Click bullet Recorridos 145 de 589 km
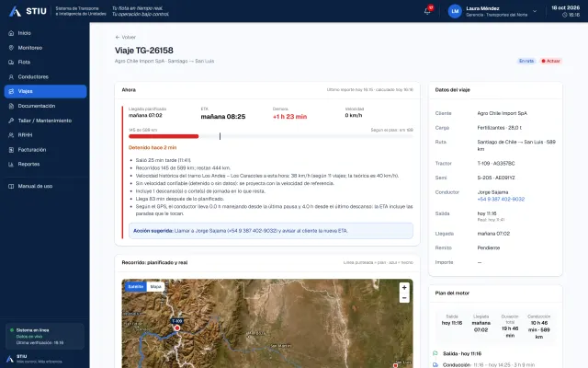The width and height of the screenshot is (588, 368). pyautogui.click(x=183, y=167)
